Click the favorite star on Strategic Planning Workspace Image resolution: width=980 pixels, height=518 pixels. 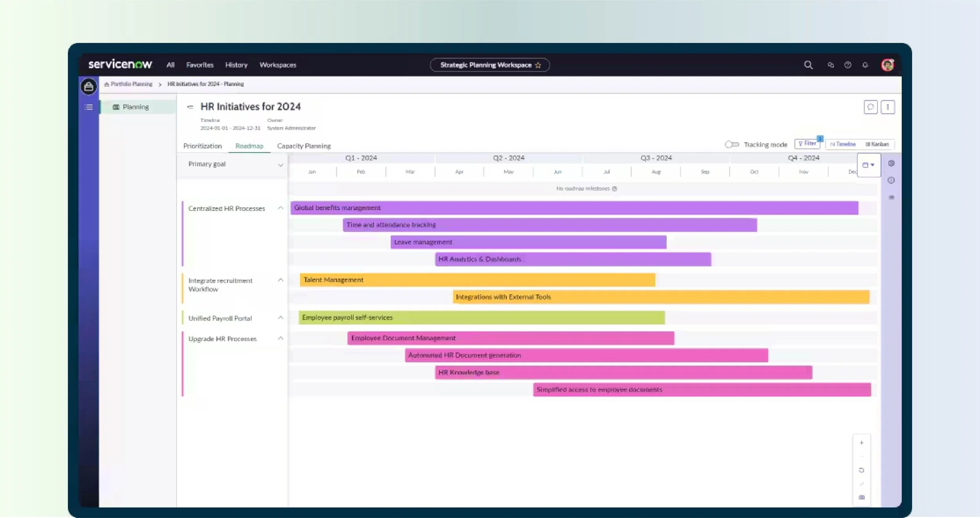[x=538, y=65]
